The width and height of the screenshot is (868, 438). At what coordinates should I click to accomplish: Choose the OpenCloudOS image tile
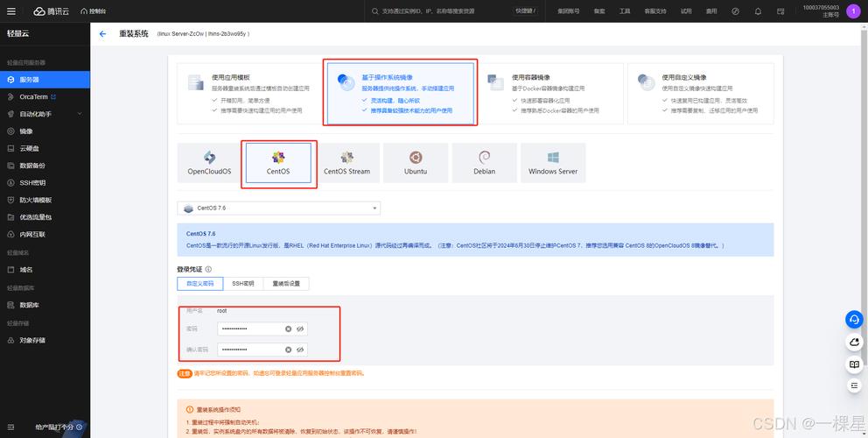click(209, 163)
